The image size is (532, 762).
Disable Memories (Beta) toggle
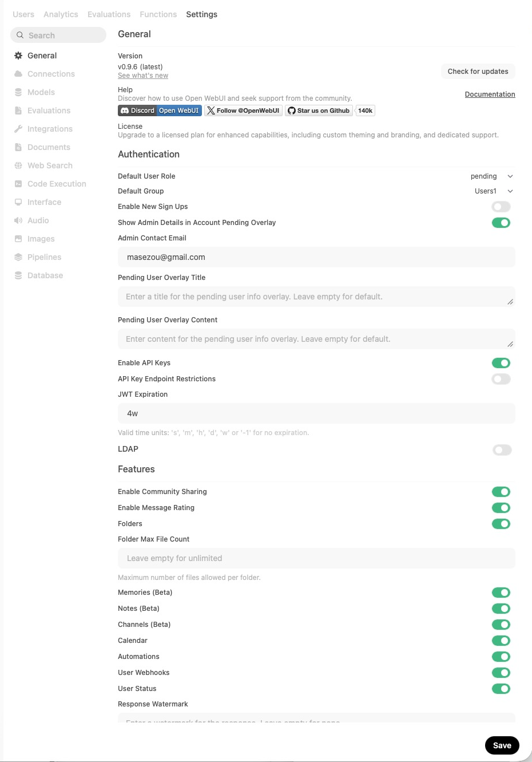click(501, 593)
